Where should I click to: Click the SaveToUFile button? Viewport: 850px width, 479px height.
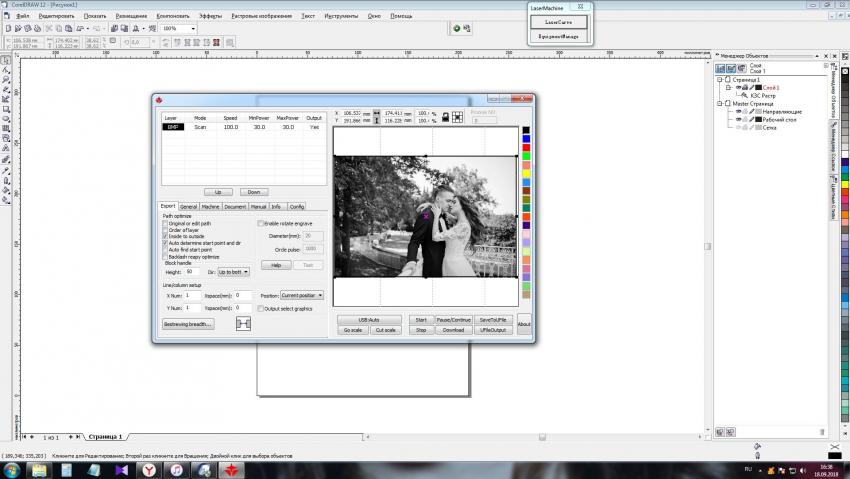tap(493, 319)
